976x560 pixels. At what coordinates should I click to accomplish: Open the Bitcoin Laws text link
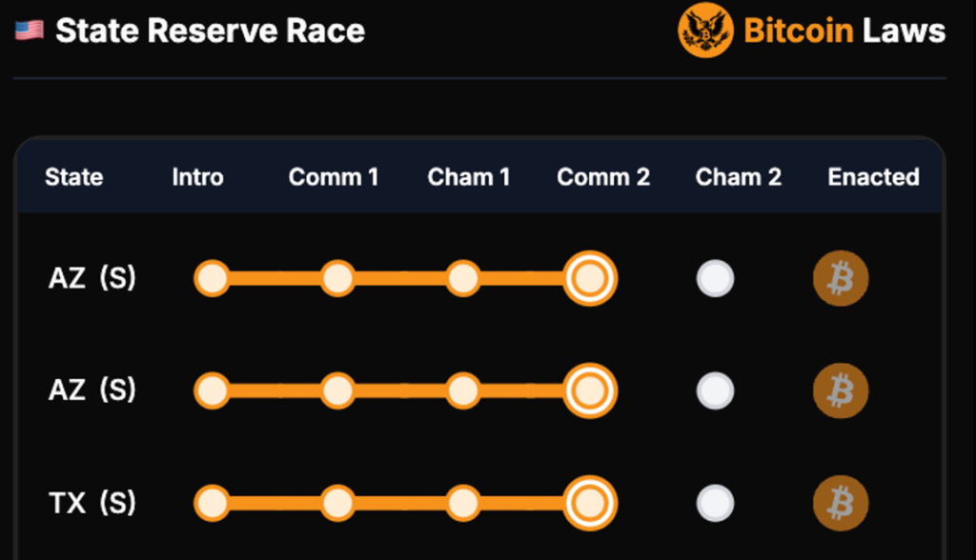pos(844,30)
